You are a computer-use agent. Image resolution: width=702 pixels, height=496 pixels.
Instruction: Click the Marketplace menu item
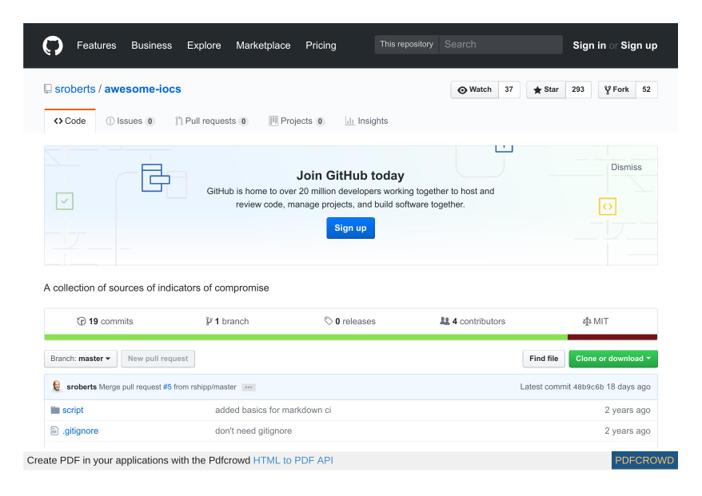pos(263,45)
